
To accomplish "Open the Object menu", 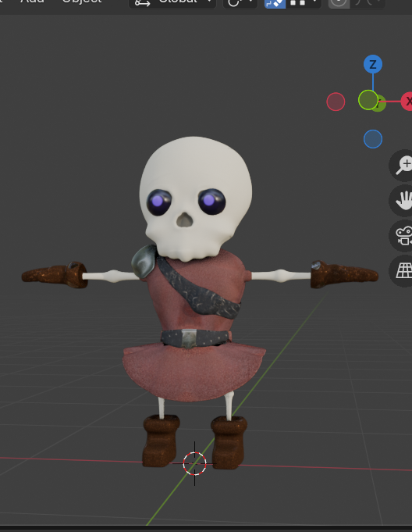I will [x=82, y=2].
